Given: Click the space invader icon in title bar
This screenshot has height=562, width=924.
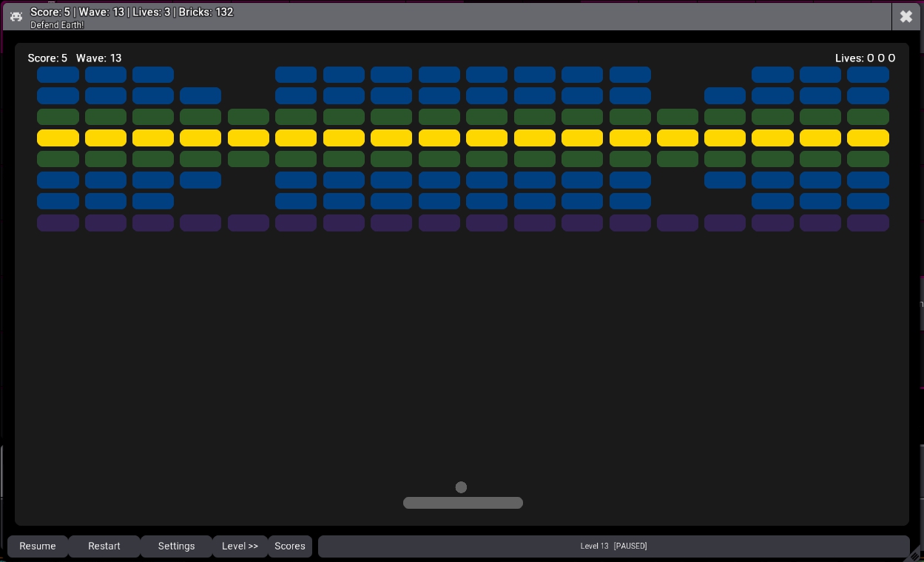Looking at the screenshot, I should [16, 16].
